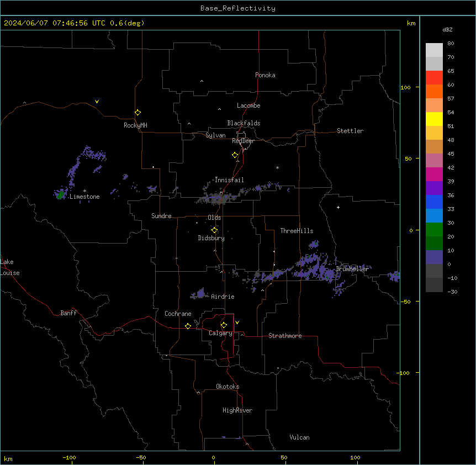Image resolution: width=476 pixels, height=465 pixels.
Task: Click the Calgary city label
Action: coord(220,333)
